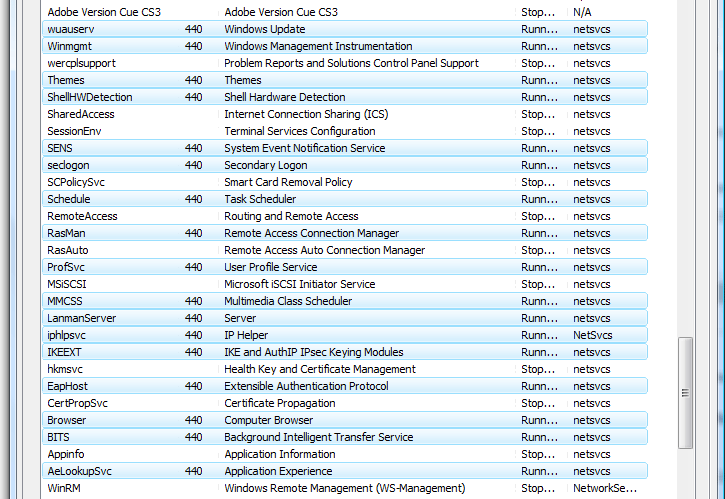Click Windows Management Instrumentation description
725x499 pixels.
(318, 46)
